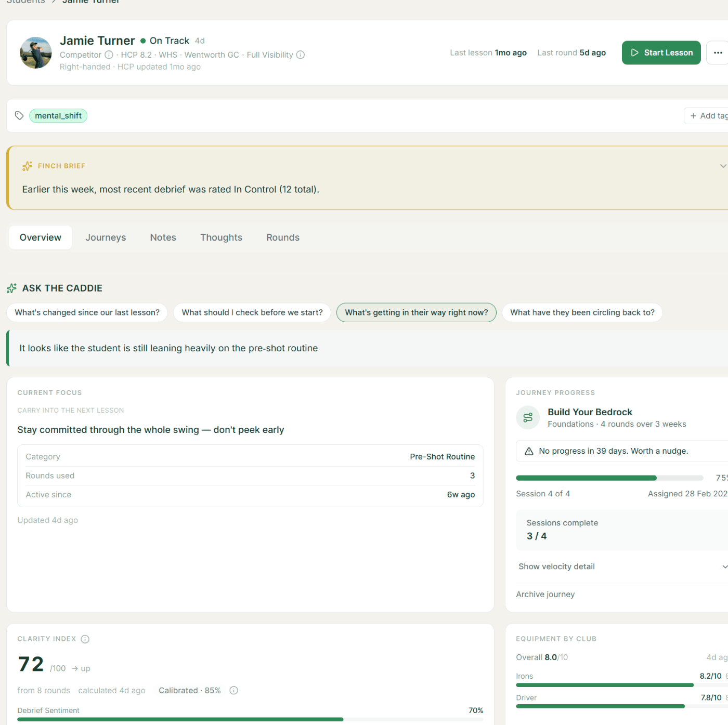This screenshot has width=728, height=725.
Task: Click the On Track status label
Action: [170, 41]
